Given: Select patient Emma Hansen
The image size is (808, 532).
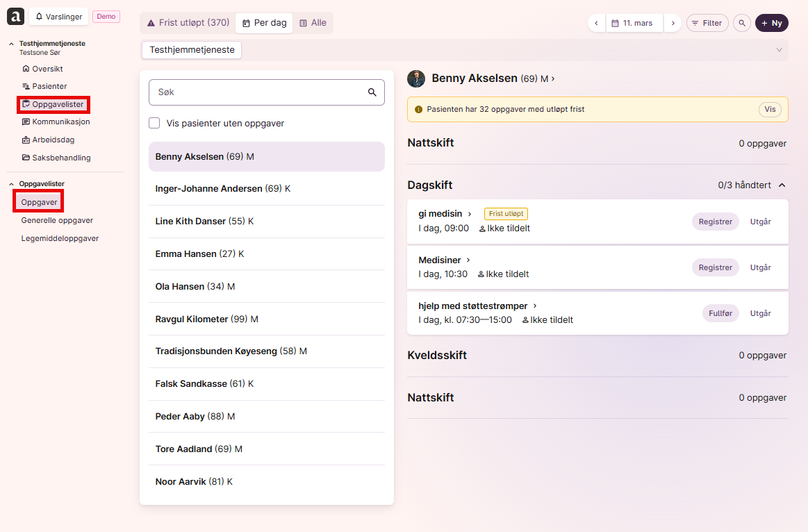Looking at the screenshot, I should pos(266,254).
